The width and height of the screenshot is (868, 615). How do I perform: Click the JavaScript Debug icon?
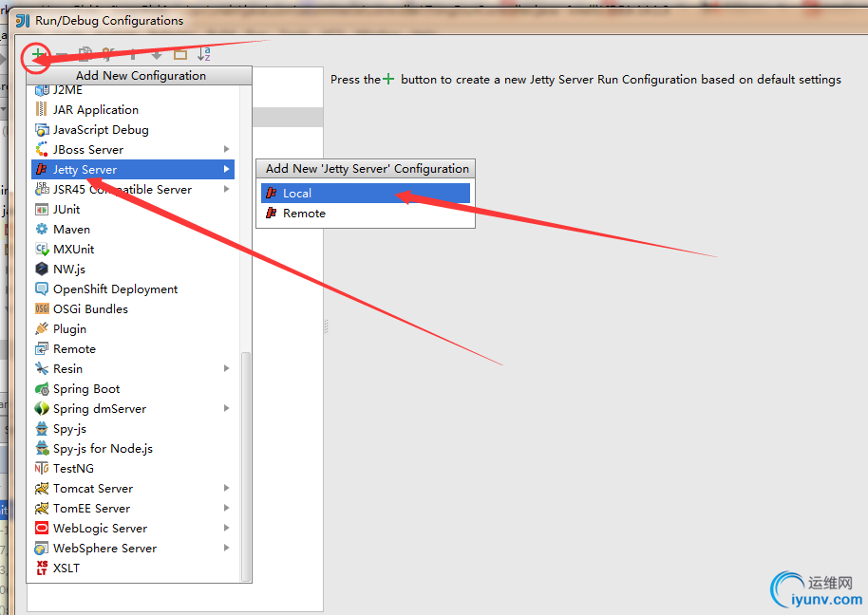tap(42, 129)
